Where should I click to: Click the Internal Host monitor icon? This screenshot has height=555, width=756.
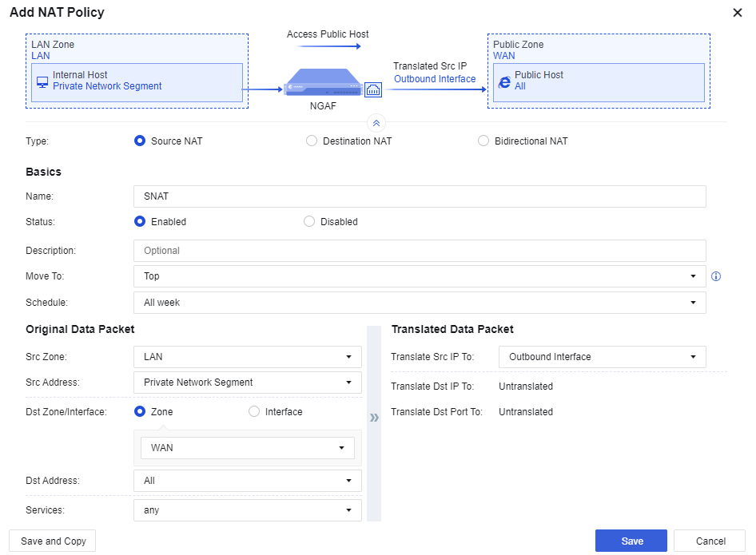(x=42, y=81)
